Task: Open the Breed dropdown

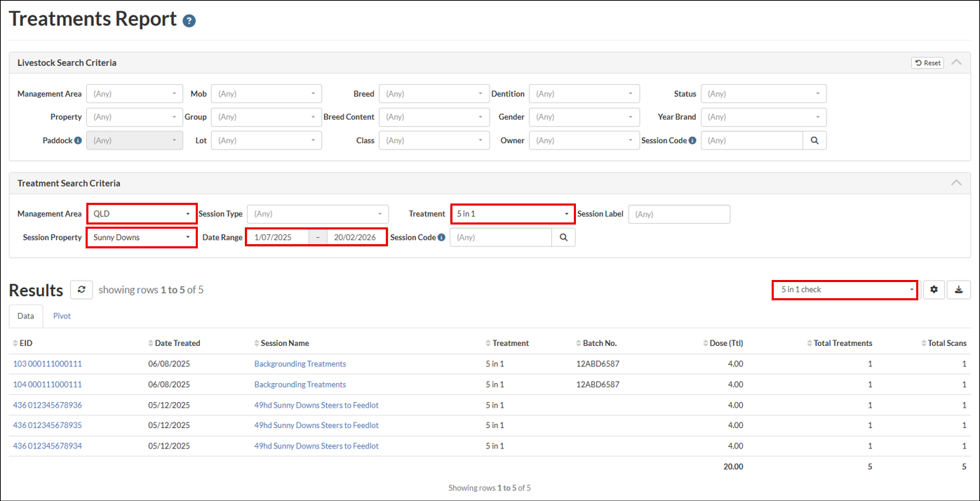Action: [434, 94]
